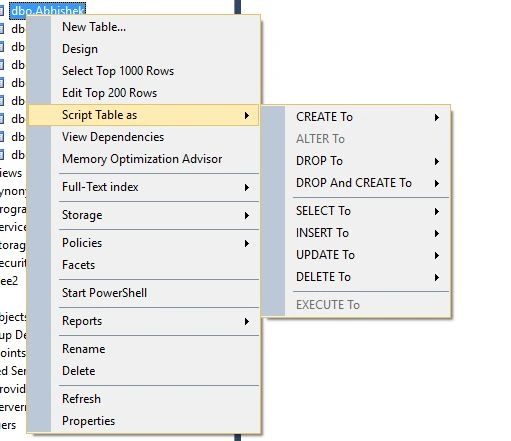511x441 pixels.
Task: Expand the Reports submenu
Action: click(144, 321)
